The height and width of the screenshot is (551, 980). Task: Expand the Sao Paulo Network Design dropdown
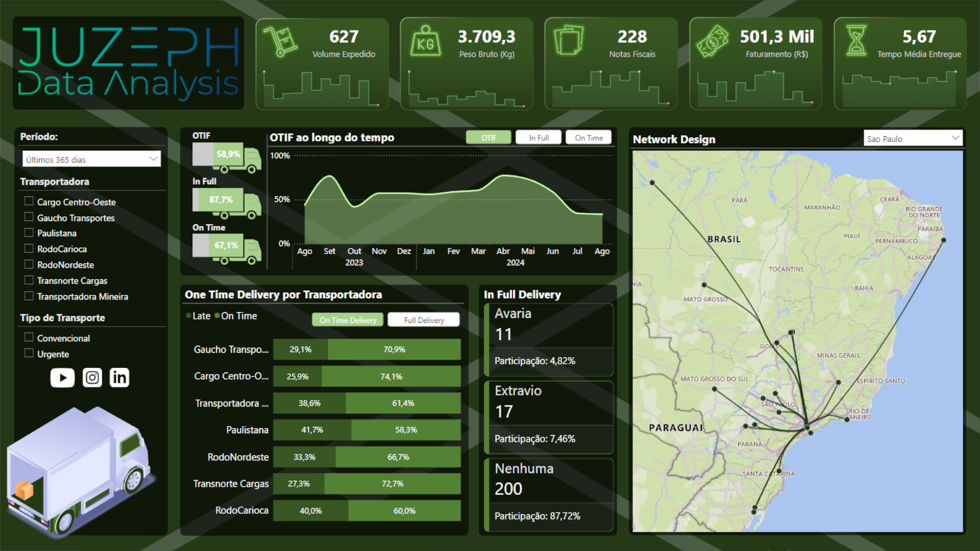[x=913, y=138]
